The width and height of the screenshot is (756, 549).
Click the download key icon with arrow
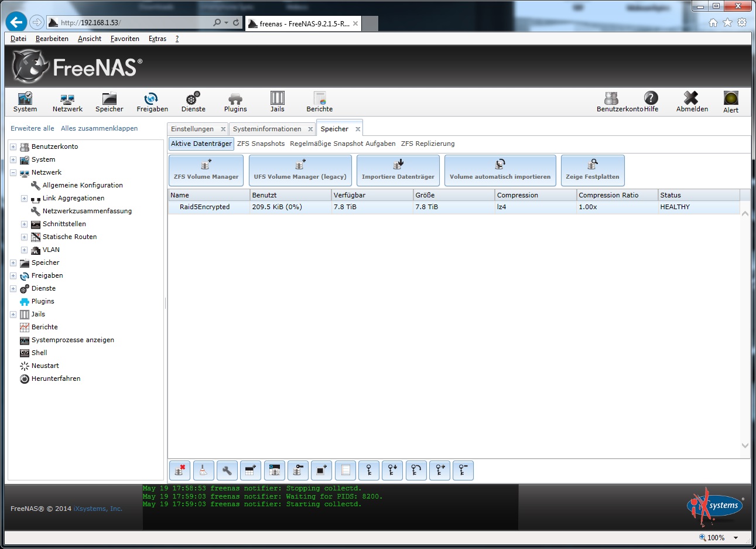[x=392, y=470]
